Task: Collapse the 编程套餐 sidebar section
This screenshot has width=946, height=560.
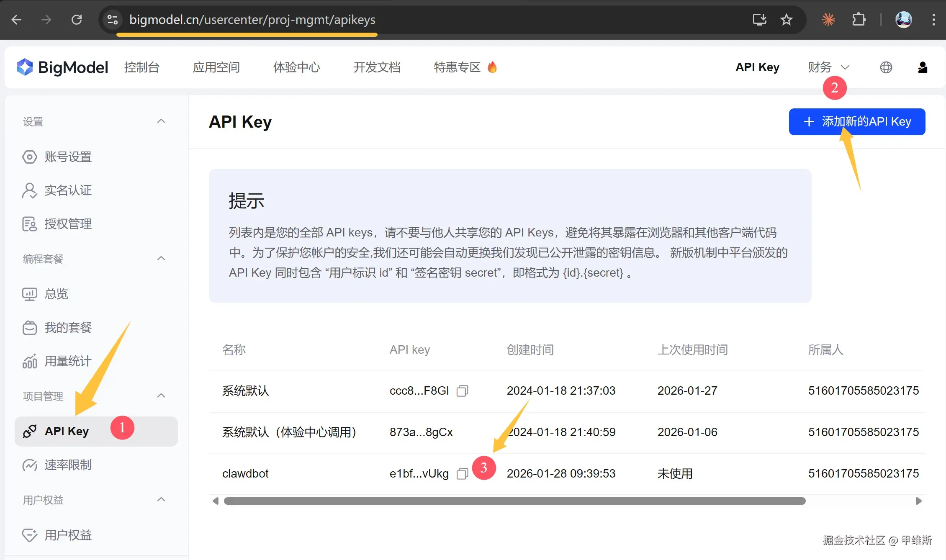Action: click(x=161, y=259)
